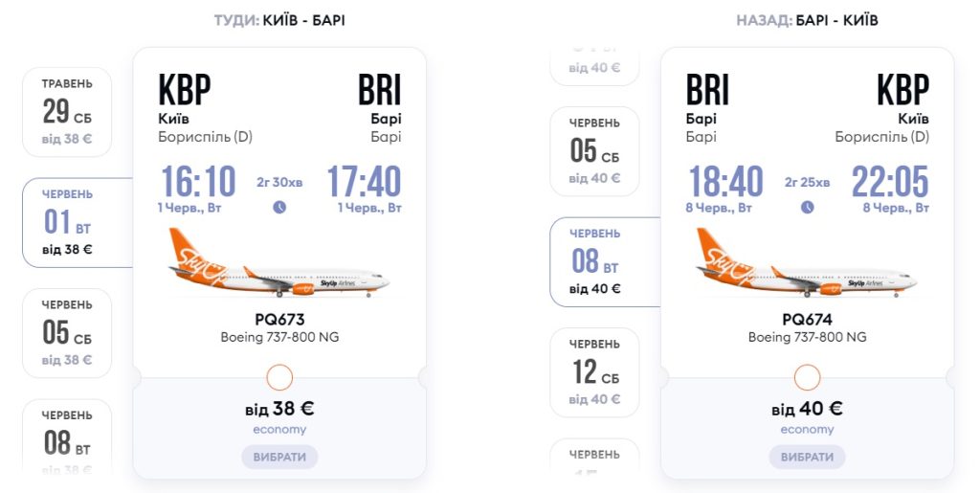Click the НАЗАД: БАРІ - КИЇВ heading
This screenshot has height=493, width=980.
click(x=807, y=20)
